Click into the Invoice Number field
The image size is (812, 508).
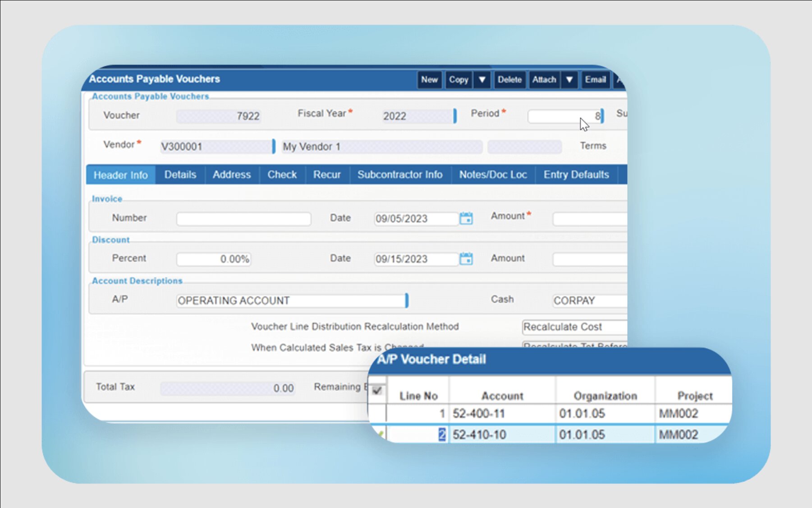(x=243, y=219)
